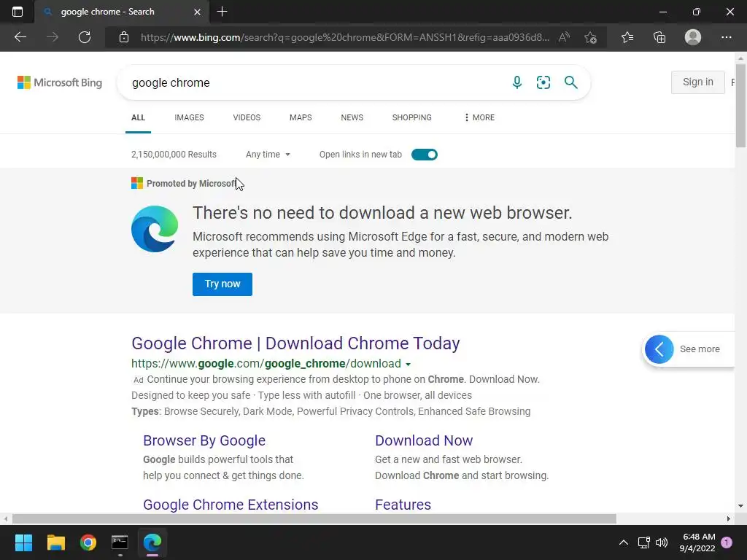Open the MORE search categories menu
747x560 pixels.
[x=479, y=117]
